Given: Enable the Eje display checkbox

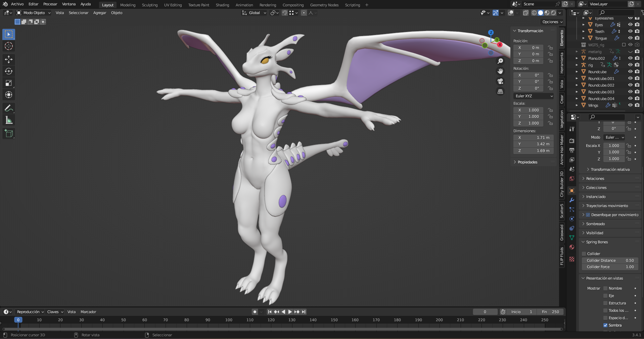Looking at the screenshot, I should 605,296.
